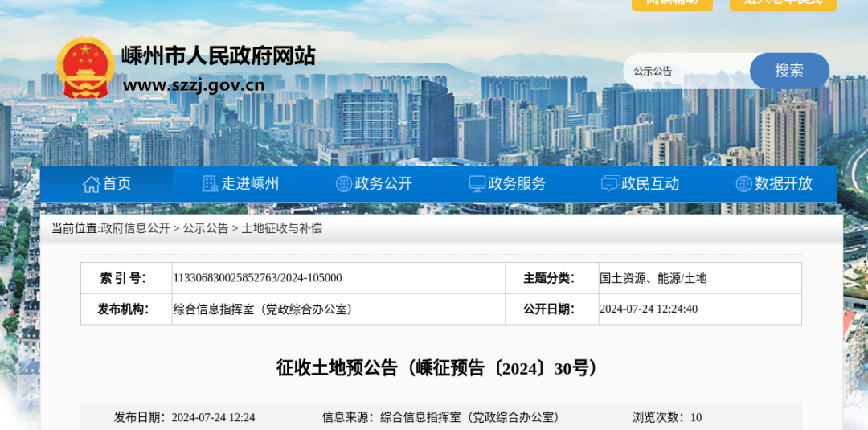Click the announcement title 征收土地预公告
This screenshot has width=868, height=430.
(x=437, y=368)
